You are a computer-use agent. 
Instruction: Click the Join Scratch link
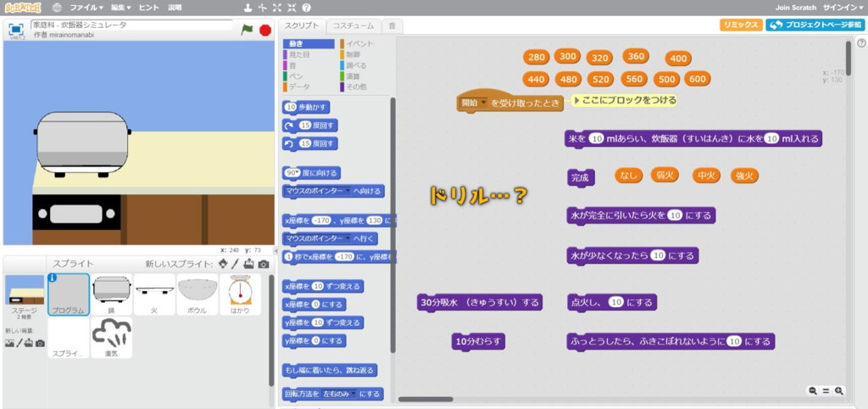[795, 8]
